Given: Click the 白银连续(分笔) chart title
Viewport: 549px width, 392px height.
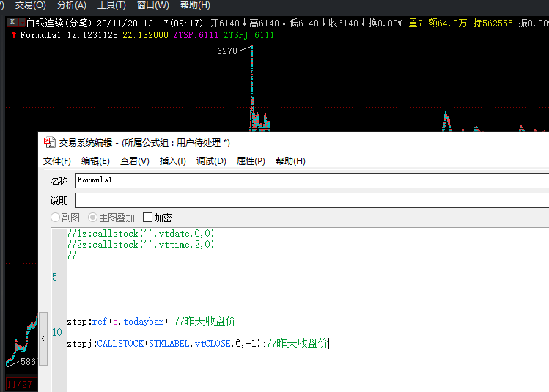Looking at the screenshot, I should pos(59,23).
